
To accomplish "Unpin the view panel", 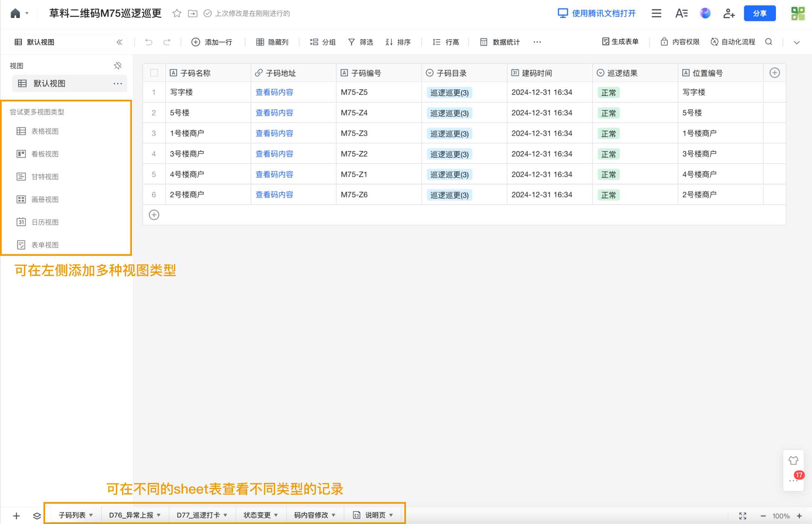I will point(118,66).
